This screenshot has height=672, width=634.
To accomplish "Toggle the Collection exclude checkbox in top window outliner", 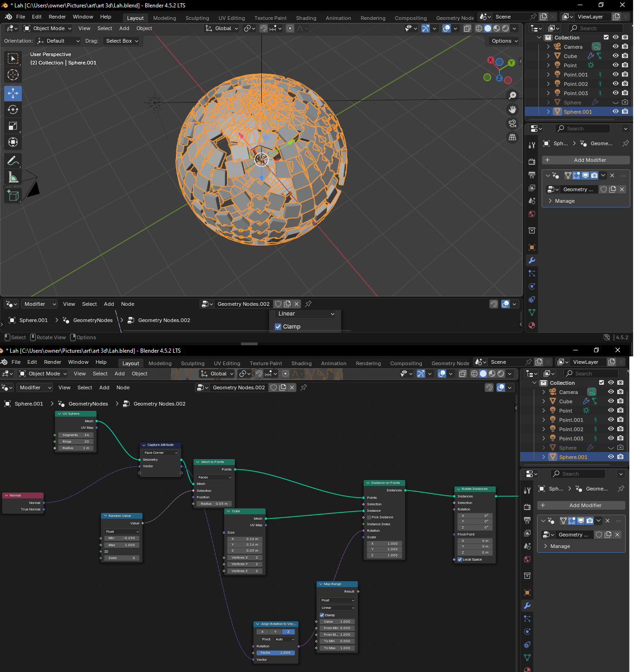I will click(606, 37).
